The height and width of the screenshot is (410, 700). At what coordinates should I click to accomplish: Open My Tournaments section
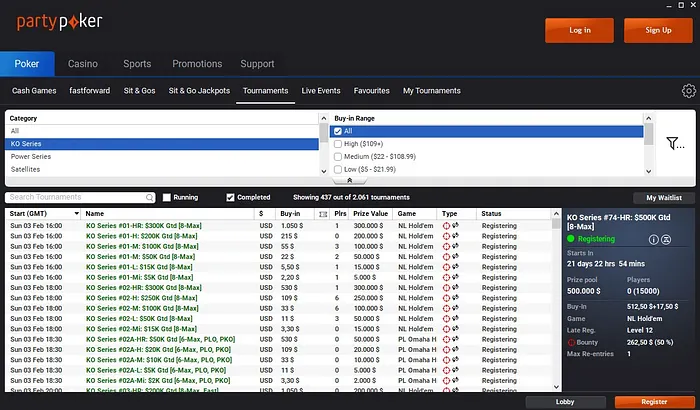(432, 91)
